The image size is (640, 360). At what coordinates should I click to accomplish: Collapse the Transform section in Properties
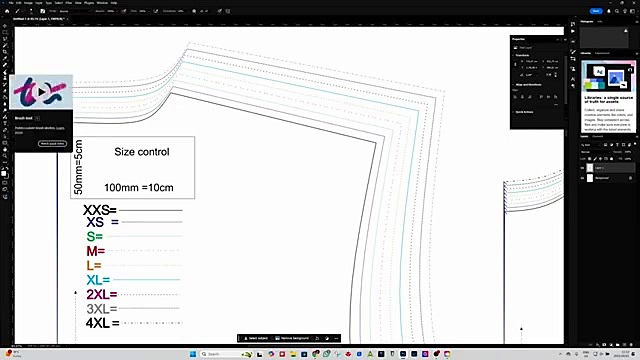[513, 55]
